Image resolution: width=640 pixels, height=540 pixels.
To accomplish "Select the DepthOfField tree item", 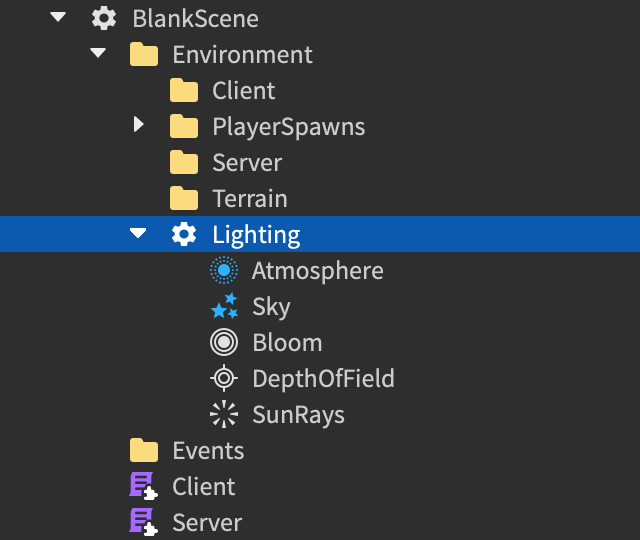I will click(323, 379).
